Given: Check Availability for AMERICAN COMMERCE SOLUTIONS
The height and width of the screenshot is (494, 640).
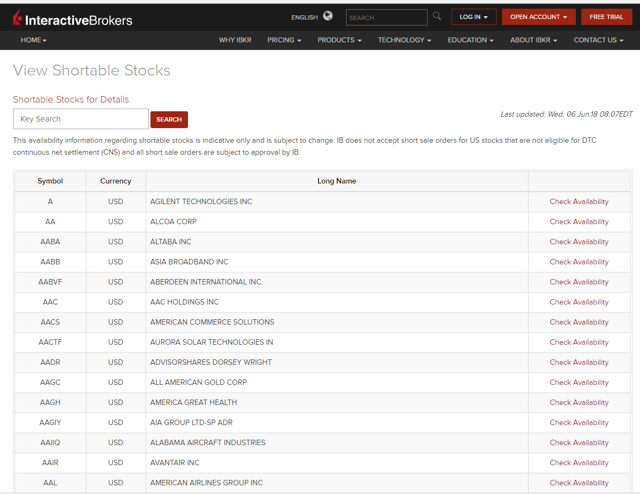Looking at the screenshot, I should (579, 322).
